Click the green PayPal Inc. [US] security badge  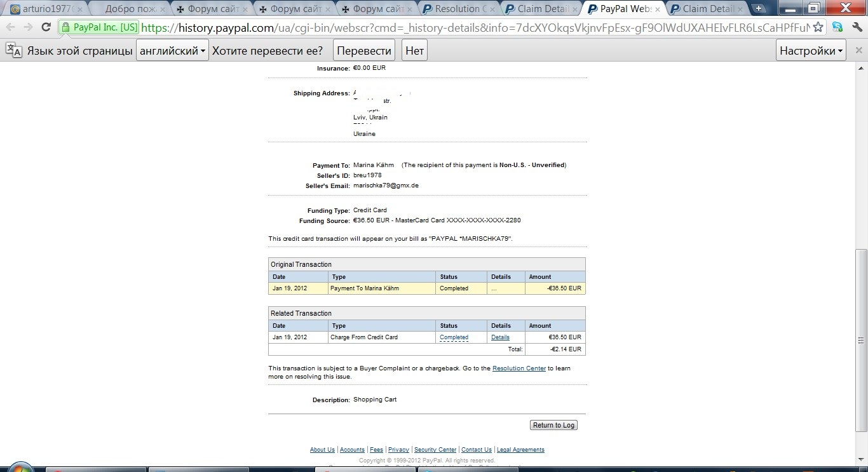click(98, 27)
